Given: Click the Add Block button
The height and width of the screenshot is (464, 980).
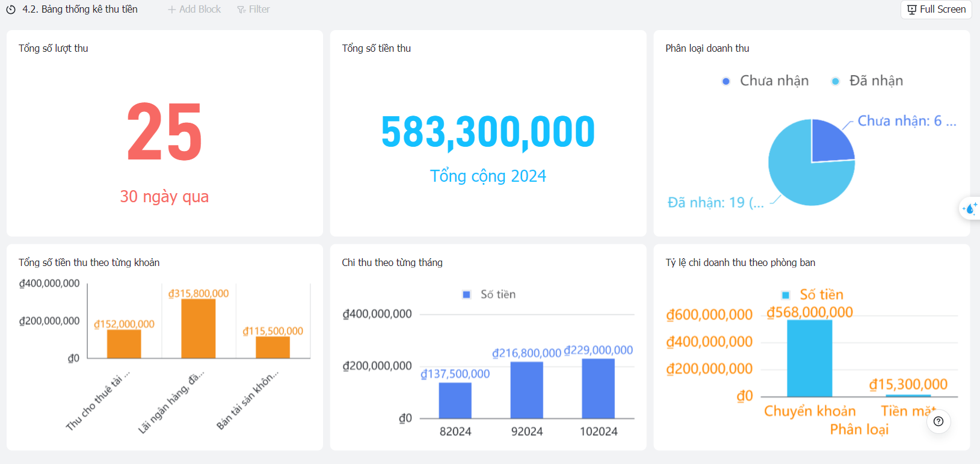Looking at the screenshot, I should [x=194, y=10].
